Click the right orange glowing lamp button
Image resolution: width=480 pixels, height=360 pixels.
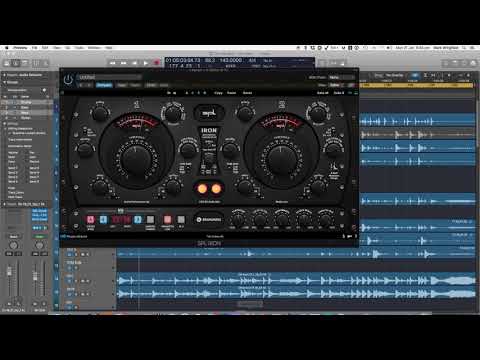(x=216, y=189)
